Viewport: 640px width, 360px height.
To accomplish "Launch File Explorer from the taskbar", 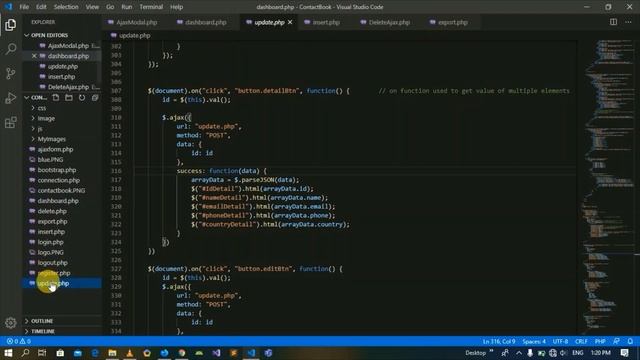I will 112,353.
